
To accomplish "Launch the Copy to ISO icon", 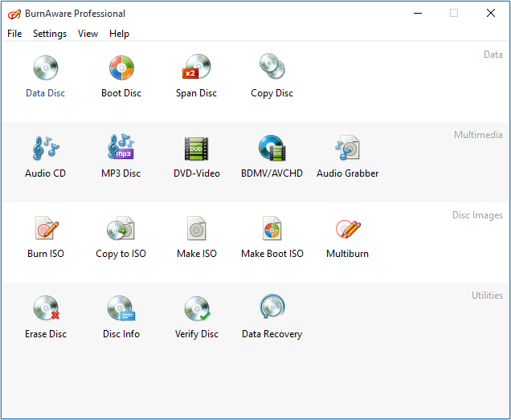I will (121, 228).
